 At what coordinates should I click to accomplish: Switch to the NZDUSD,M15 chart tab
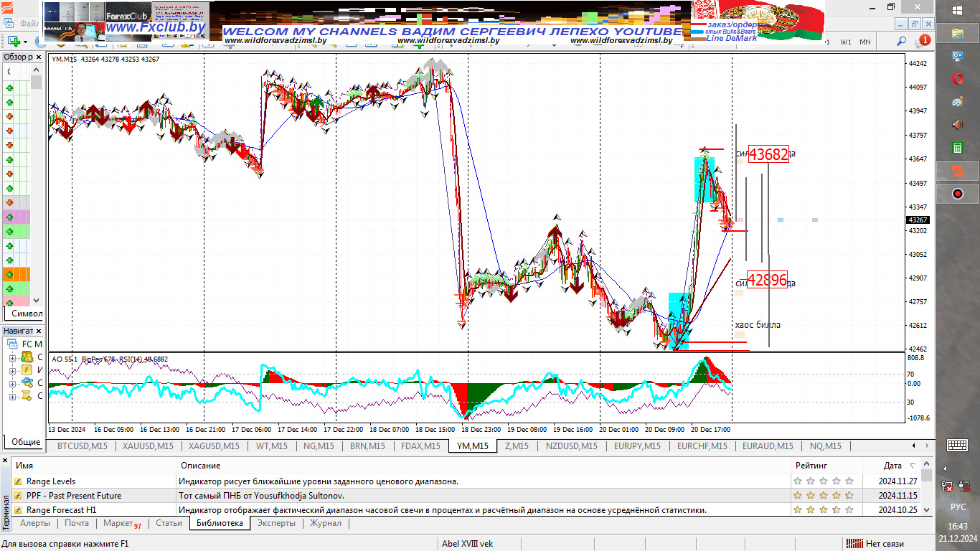coord(571,446)
